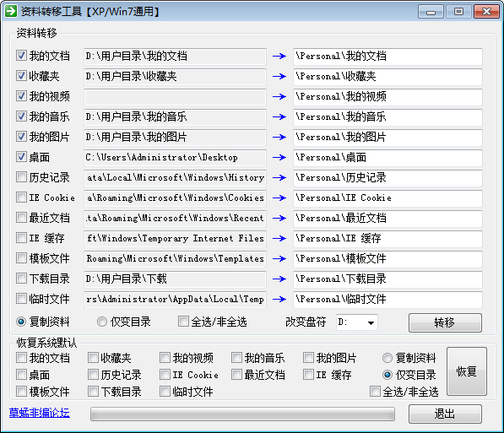This screenshot has width=504, height=433.
Task: Edit the \Personal\IE Cookie destination field
Action: coord(387,198)
